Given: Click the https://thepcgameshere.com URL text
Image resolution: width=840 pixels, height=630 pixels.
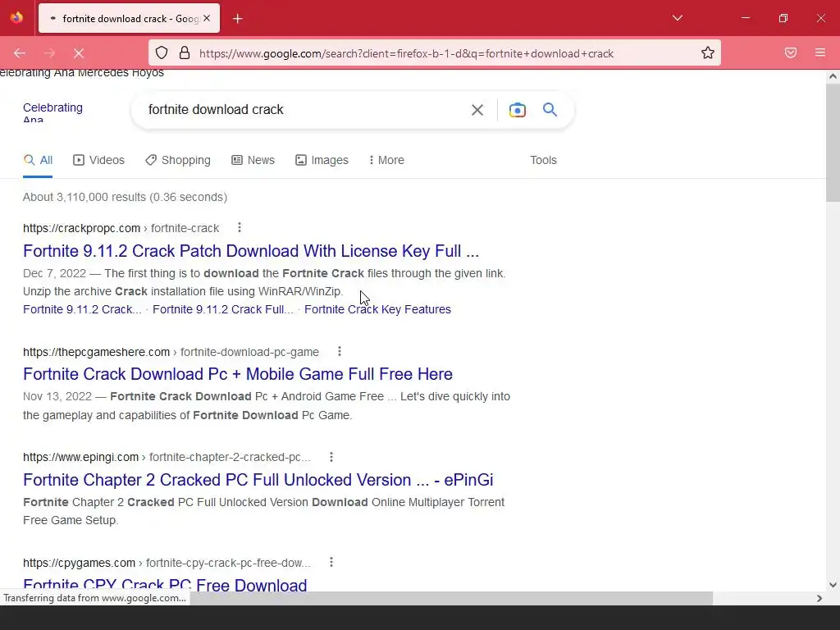Looking at the screenshot, I should coord(97,352).
